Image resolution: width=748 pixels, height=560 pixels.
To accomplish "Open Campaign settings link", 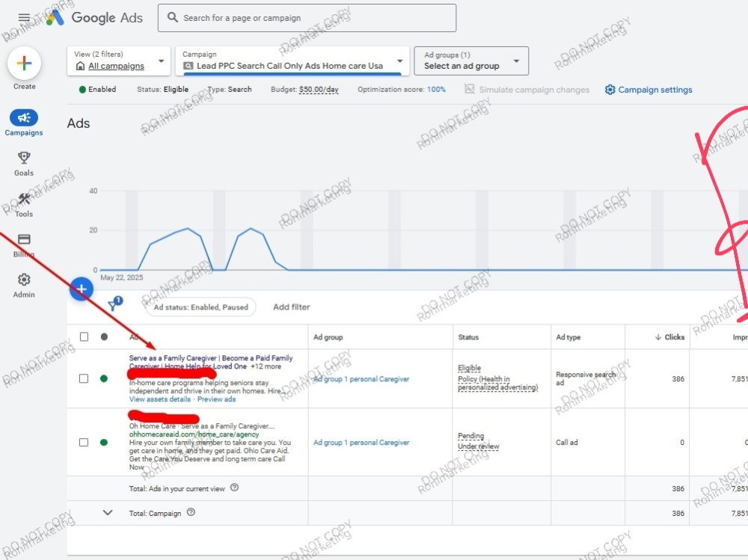I will click(655, 90).
